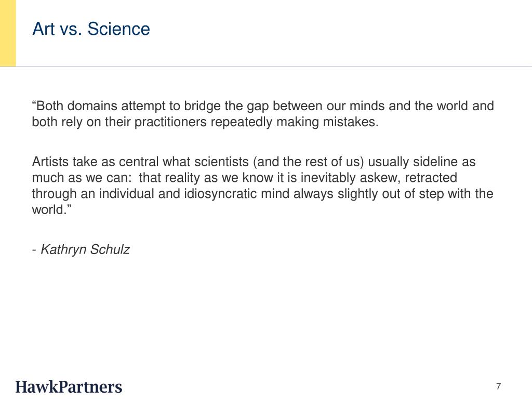Select the Kathryn Schulz attribution line
The image size is (532, 399).
pyautogui.click(x=81, y=249)
